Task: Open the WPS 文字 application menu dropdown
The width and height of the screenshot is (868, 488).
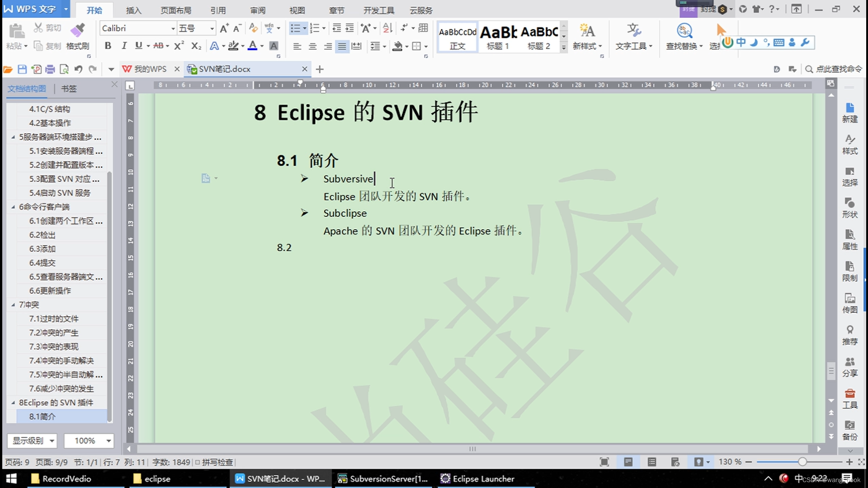Action: click(x=66, y=9)
